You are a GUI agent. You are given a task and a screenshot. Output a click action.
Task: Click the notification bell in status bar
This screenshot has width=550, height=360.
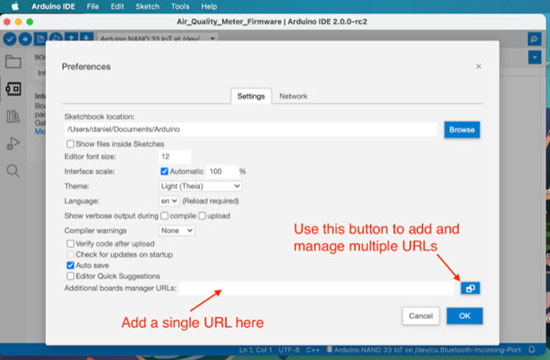[x=532, y=349]
